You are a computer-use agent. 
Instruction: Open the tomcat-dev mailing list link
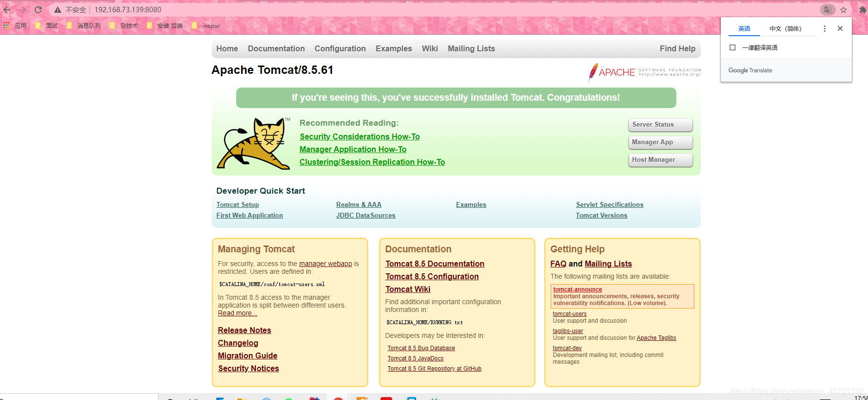567,348
